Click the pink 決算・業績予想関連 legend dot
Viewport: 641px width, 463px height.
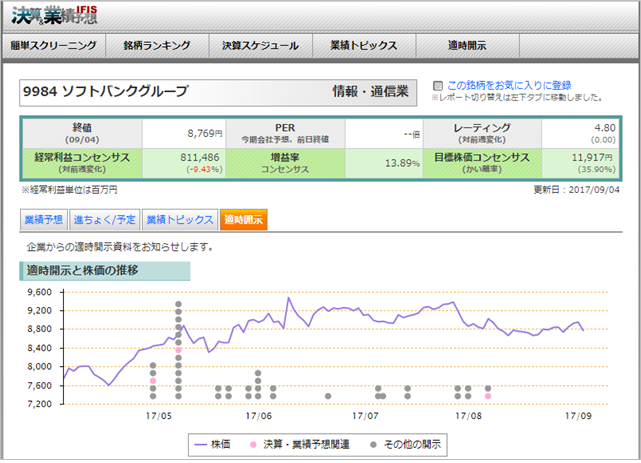[254, 442]
